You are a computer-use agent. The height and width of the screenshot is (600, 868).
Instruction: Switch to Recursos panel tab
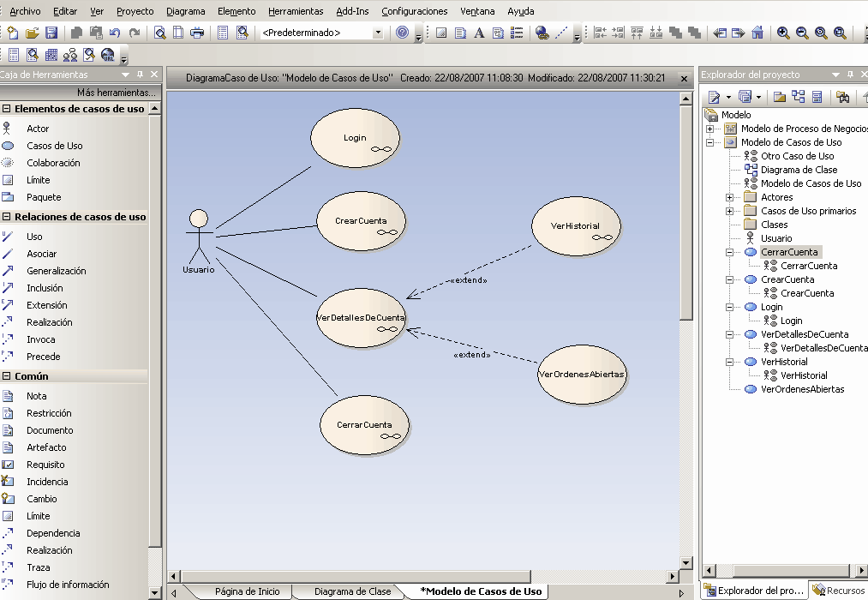(839, 591)
